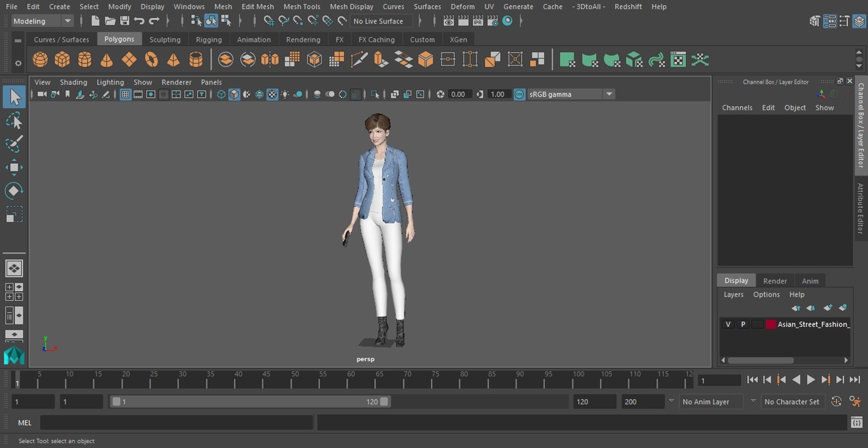Click the Render Current Frame icon
The image size is (868, 448).
[463, 21]
